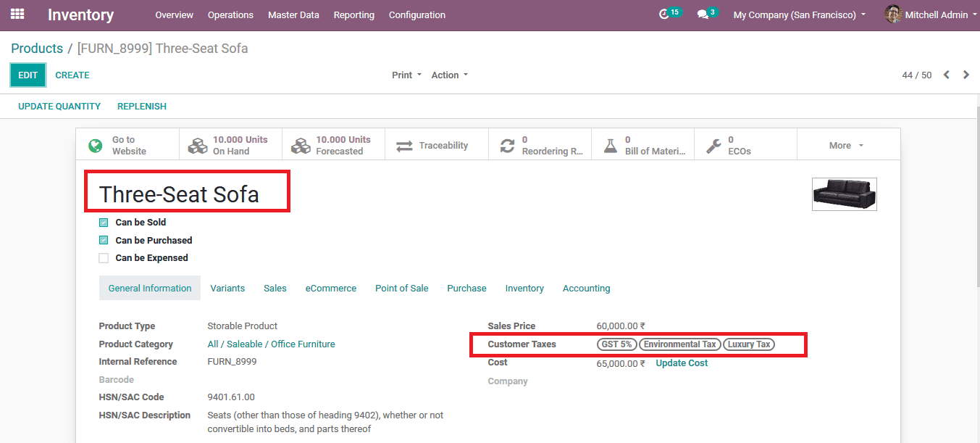Go to previous record arrow

tap(946, 75)
